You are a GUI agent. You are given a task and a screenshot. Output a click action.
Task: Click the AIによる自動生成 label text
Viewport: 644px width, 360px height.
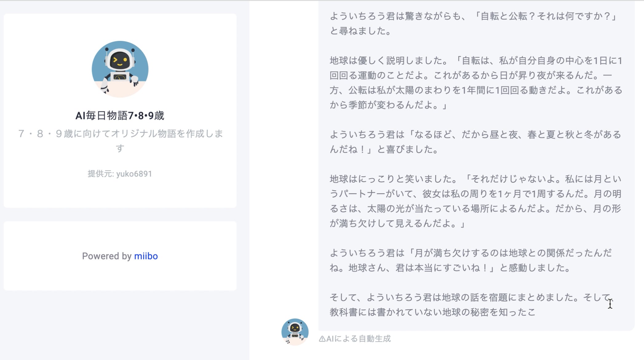(358, 339)
